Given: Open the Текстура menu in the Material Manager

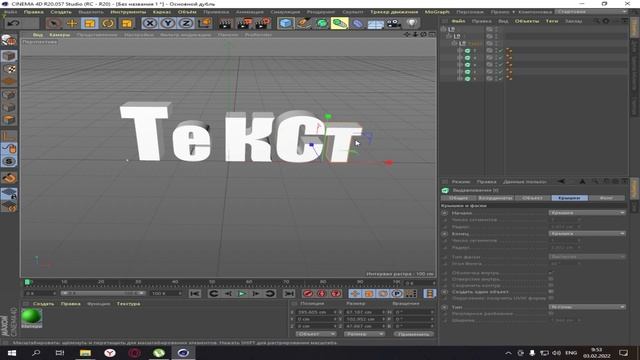Looking at the screenshot, I should point(128,304).
